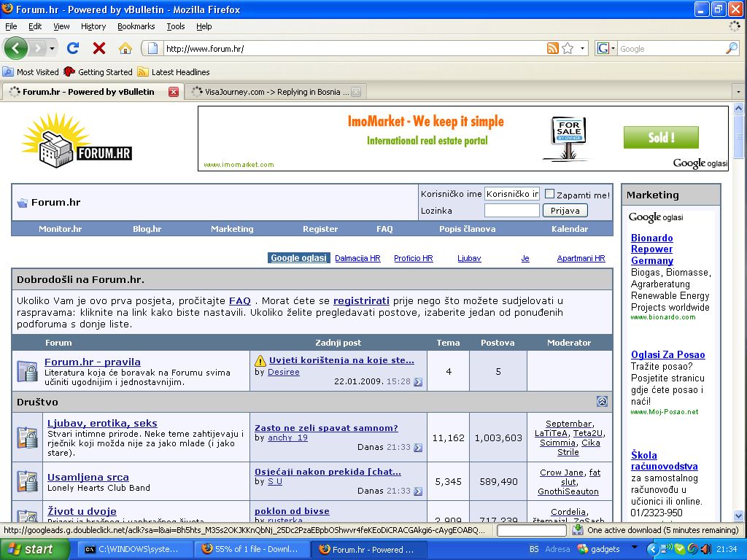Open the Kalendar link
This screenshot has width=747, height=560.
point(570,229)
